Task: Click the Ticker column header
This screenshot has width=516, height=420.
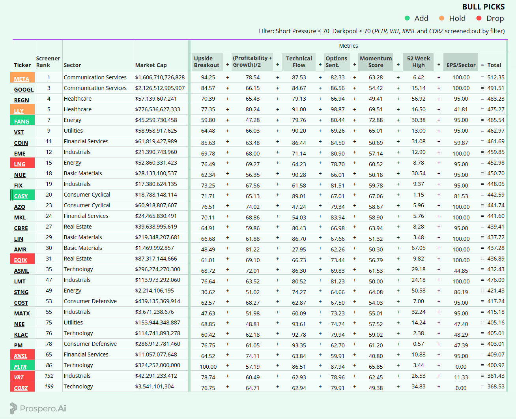Action: point(22,65)
